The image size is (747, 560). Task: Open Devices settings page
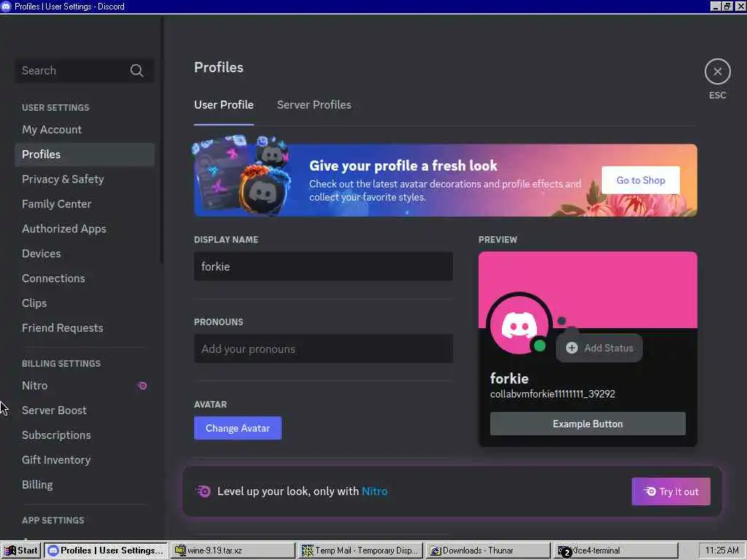pyautogui.click(x=85, y=253)
